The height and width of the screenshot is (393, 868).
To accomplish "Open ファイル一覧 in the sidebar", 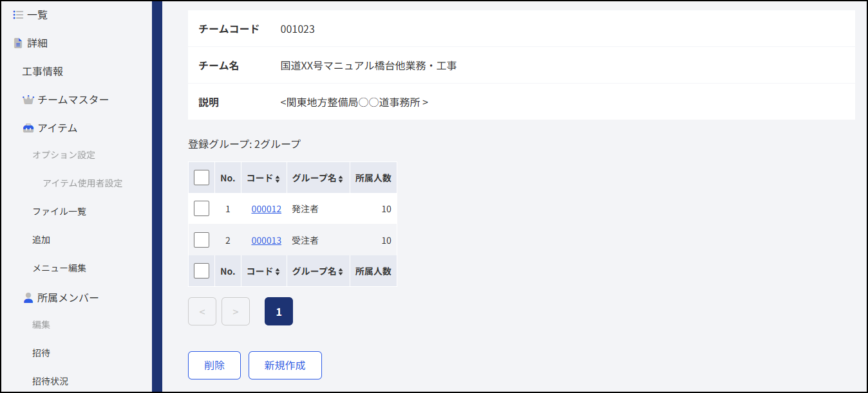I will click(59, 211).
